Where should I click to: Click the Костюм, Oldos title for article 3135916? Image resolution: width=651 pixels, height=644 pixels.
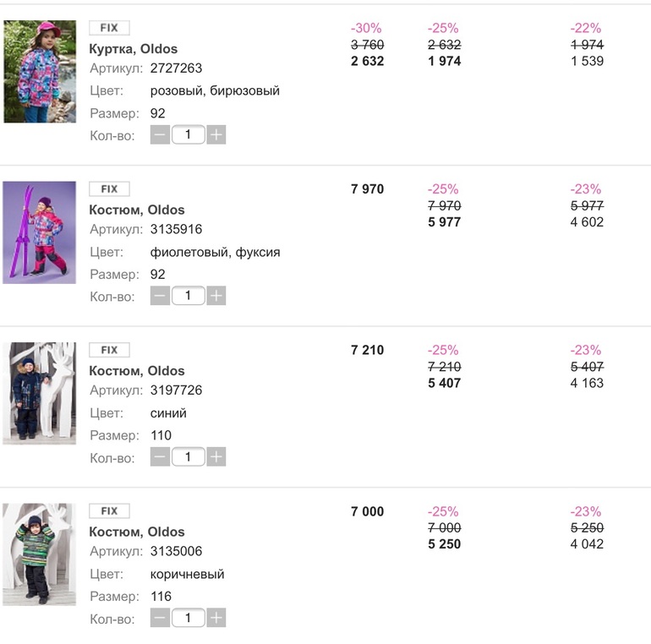(x=137, y=210)
